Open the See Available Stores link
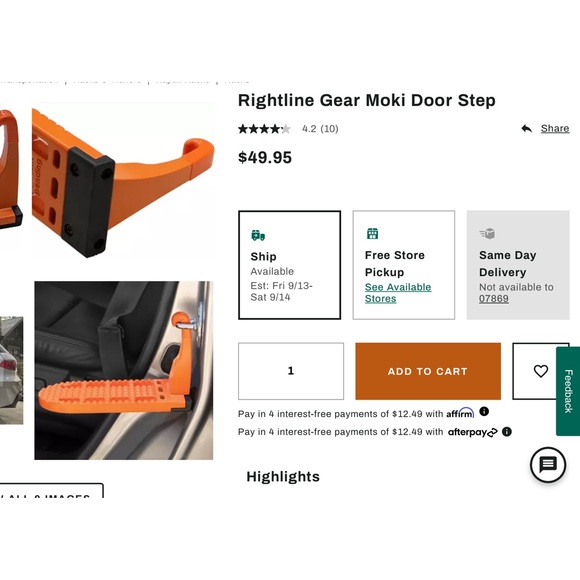This screenshot has height=580, width=580. (x=398, y=293)
